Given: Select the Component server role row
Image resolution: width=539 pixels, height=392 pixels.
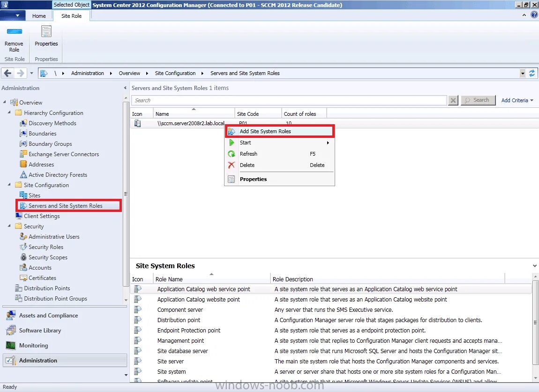Looking at the screenshot, I should (331, 310).
